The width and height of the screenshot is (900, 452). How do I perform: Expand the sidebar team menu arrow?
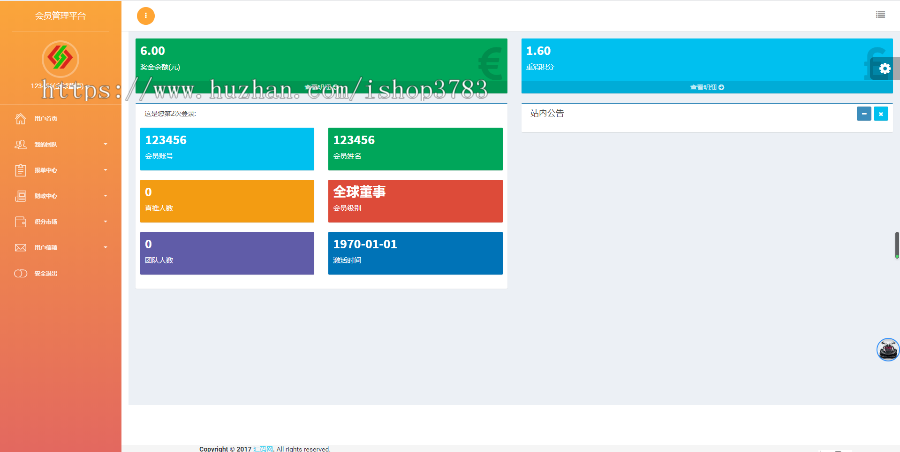pos(106,145)
